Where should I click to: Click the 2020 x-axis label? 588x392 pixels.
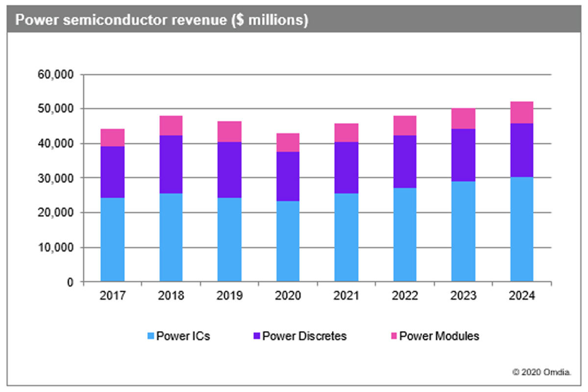click(x=288, y=296)
